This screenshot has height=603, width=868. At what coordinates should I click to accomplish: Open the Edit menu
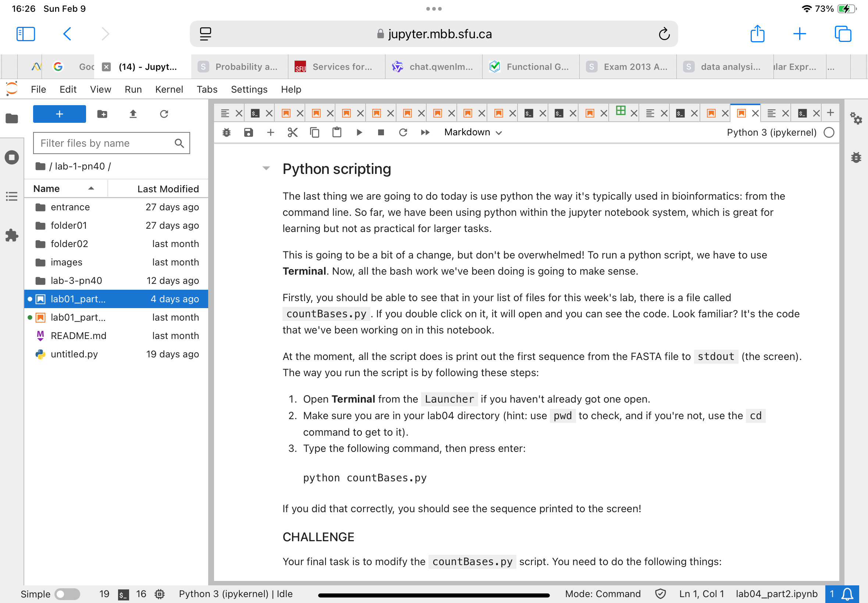click(67, 89)
